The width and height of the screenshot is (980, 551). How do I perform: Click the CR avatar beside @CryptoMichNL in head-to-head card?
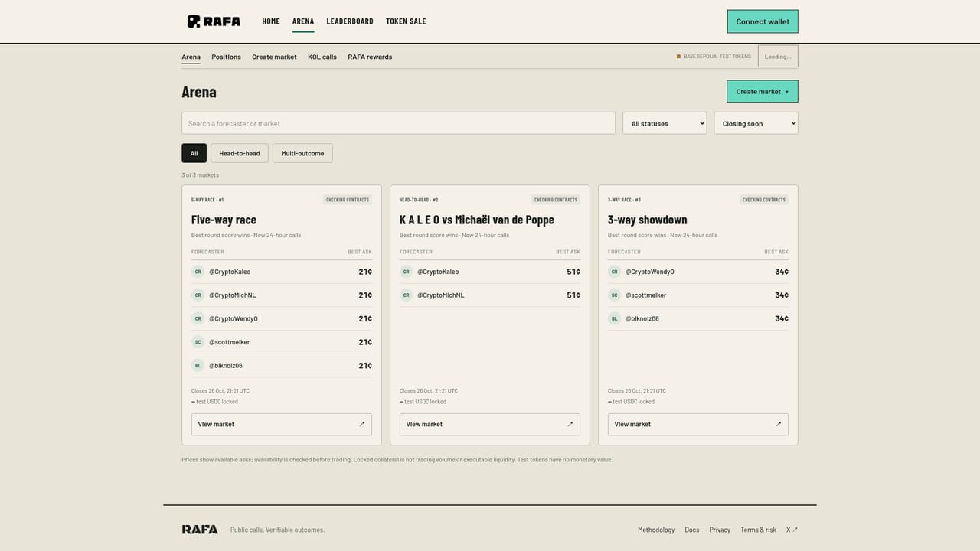[406, 295]
